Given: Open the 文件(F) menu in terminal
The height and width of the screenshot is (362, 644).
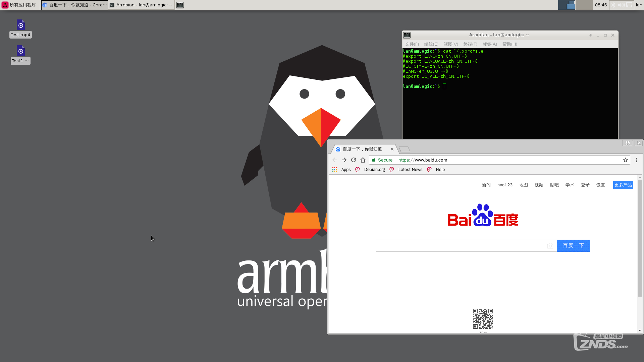Looking at the screenshot, I should [x=412, y=44].
